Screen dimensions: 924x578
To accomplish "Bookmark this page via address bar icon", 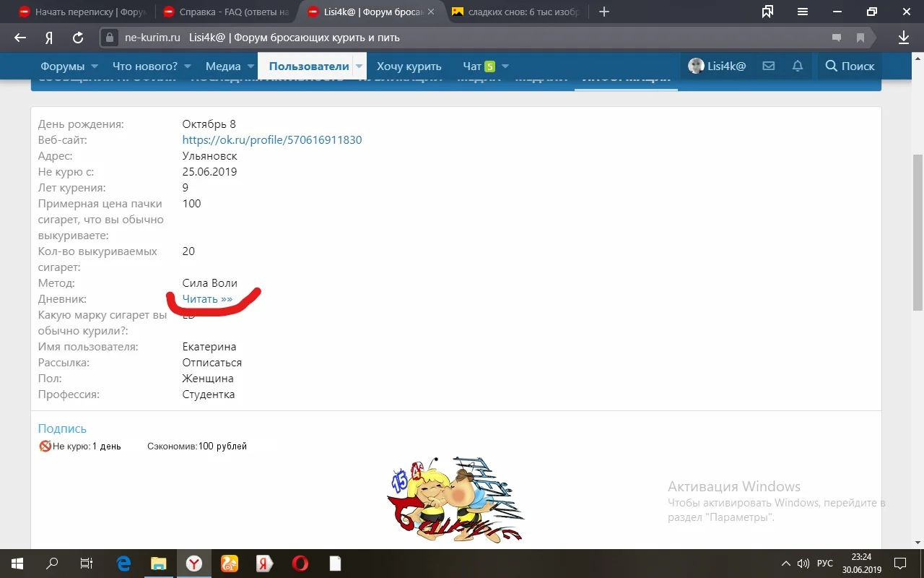I will pos(860,38).
